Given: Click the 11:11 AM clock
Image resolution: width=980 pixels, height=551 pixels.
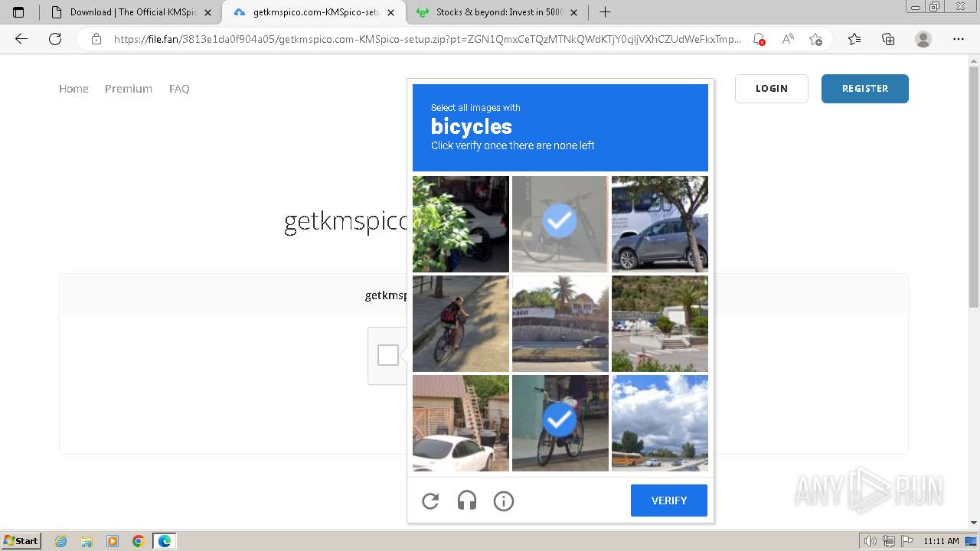Looking at the screenshot, I should point(941,541).
